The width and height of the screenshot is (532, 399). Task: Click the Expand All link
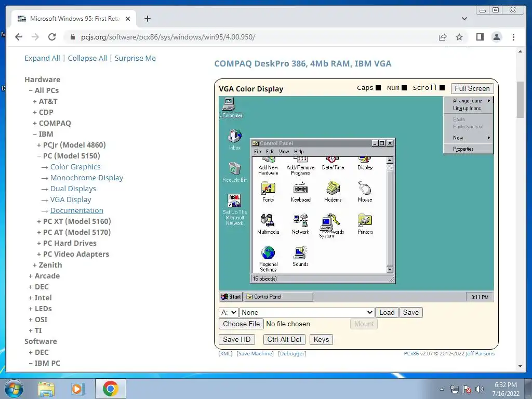[x=42, y=58]
